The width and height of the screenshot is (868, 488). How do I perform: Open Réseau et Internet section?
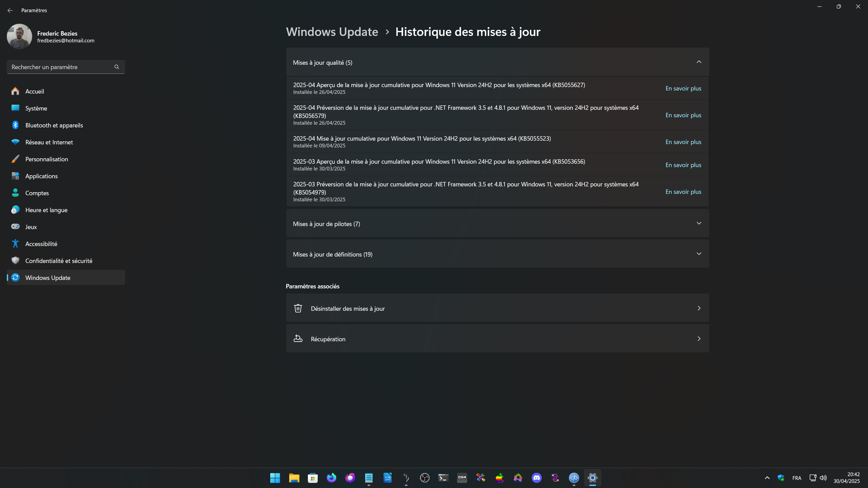point(66,142)
